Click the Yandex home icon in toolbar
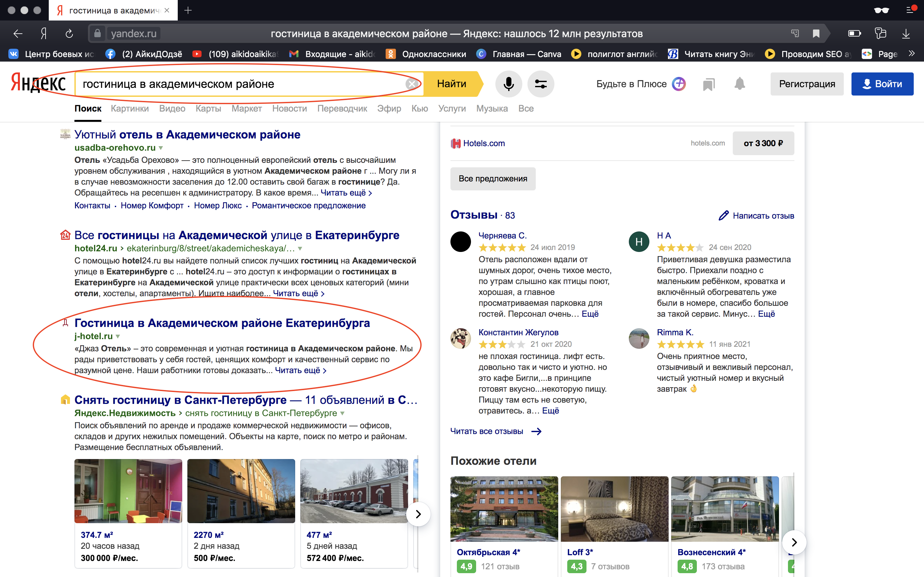This screenshot has width=924, height=577. 44,34
